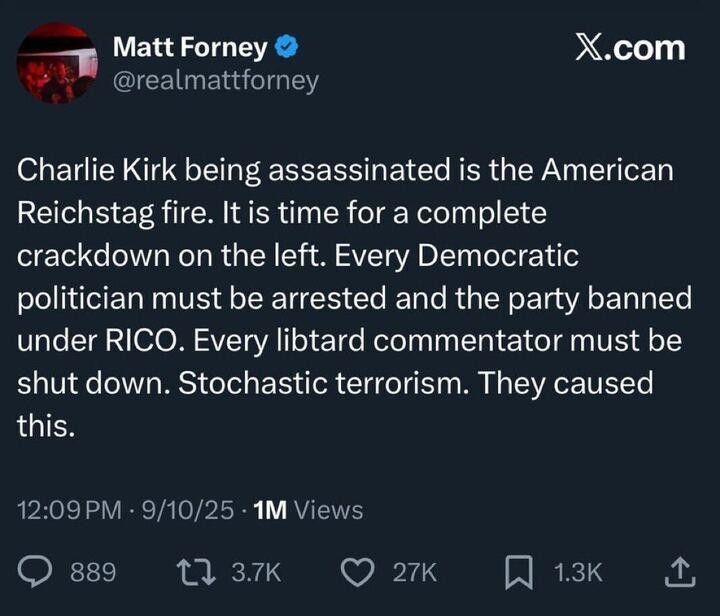Click the 27K likes count
This screenshot has width=720, height=616.
(x=414, y=572)
